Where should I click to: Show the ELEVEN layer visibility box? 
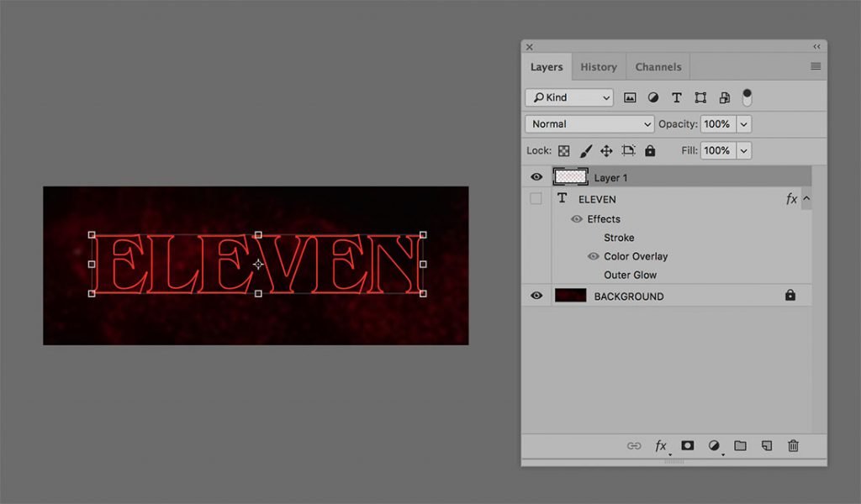click(x=536, y=198)
